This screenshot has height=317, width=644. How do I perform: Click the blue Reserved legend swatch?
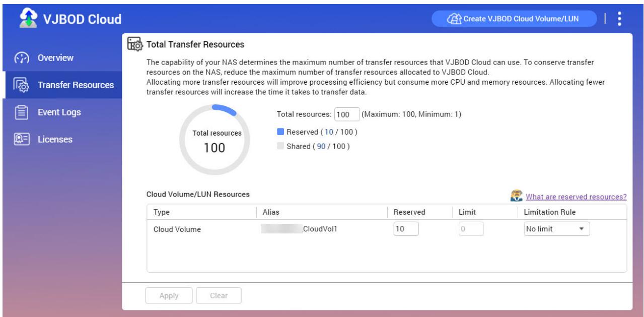pyautogui.click(x=280, y=132)
